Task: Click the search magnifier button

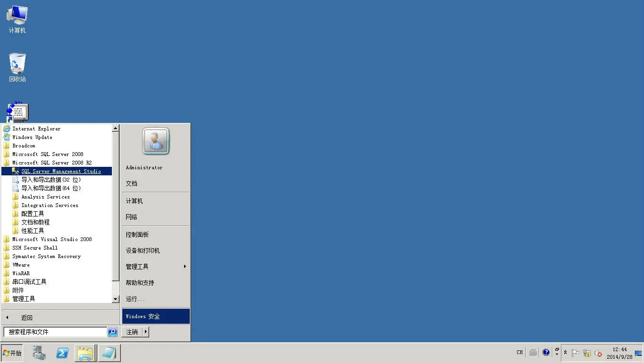Action: coord(112,332)
